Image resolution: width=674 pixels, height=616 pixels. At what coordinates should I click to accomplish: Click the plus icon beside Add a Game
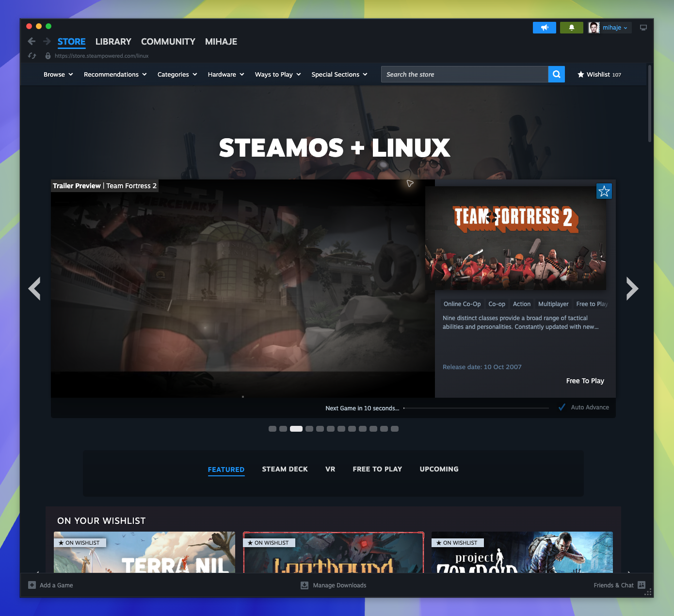[32, 585]
